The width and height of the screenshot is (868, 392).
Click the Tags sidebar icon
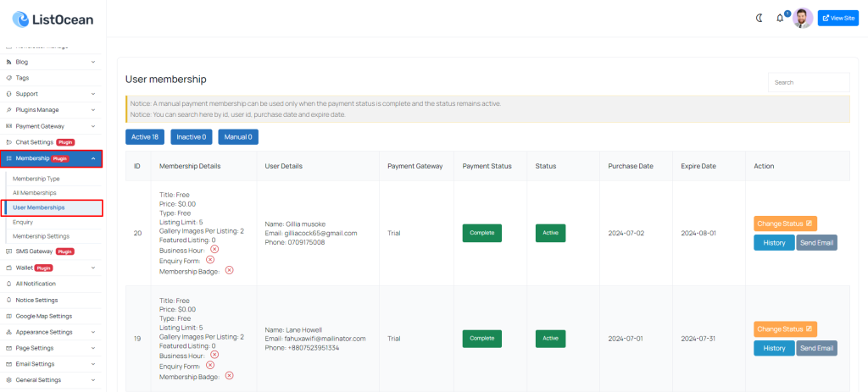[x=8, y=78]
